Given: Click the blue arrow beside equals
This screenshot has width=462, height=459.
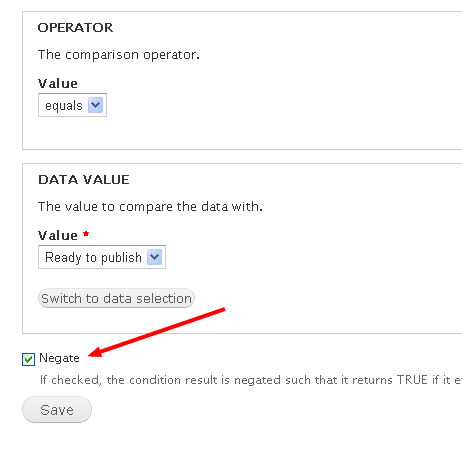Looking at the screenshot, I should pyautogui.click(x=95, y=105).
